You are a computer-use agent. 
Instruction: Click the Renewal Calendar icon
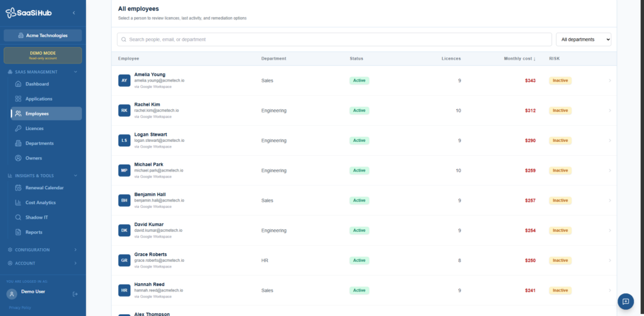point(18,188)
